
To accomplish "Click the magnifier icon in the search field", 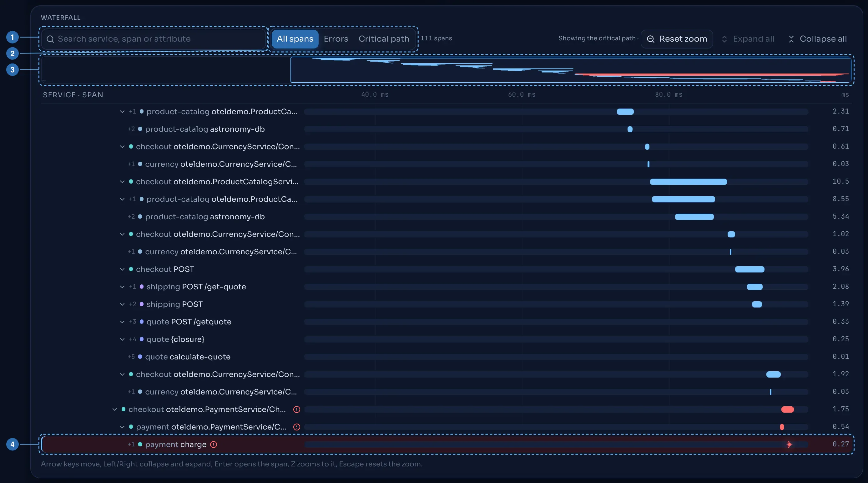I will coord(50,39).
